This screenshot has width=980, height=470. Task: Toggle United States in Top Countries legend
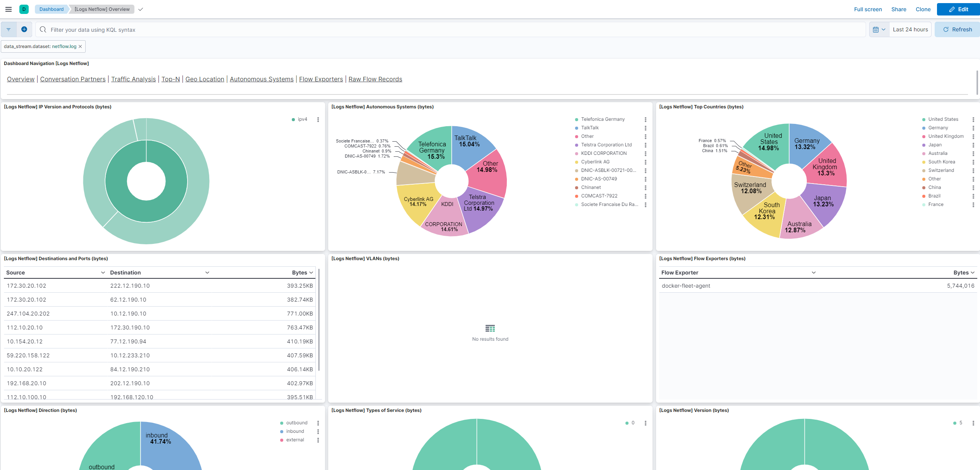point(943,119)
